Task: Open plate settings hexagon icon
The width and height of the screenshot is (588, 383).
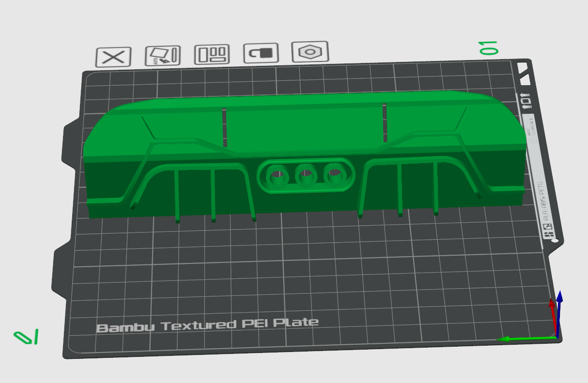Action: [x=310, y=51]
